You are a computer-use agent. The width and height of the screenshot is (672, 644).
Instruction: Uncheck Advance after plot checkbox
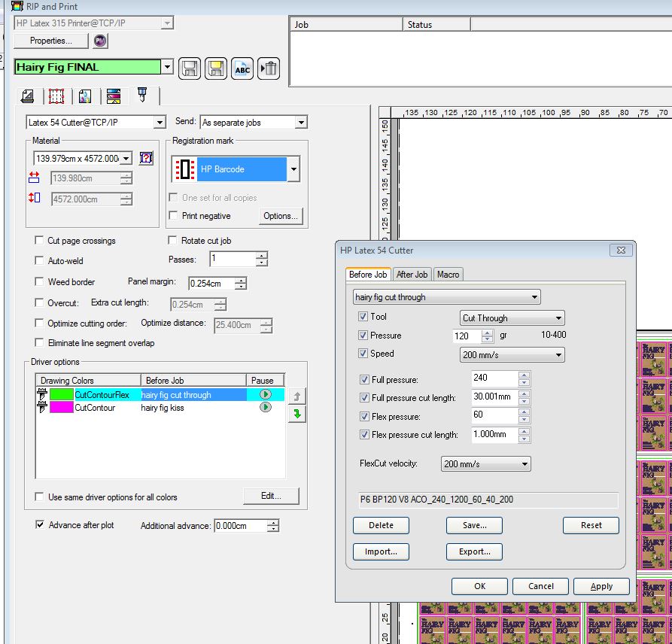click(40, 524)
